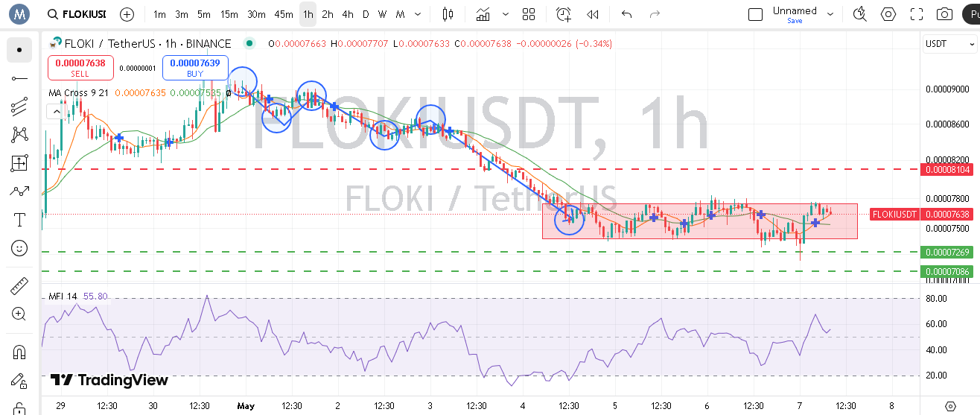Click the green market status dot
This screenshot has width=980, height=415.
coord(249,44)
